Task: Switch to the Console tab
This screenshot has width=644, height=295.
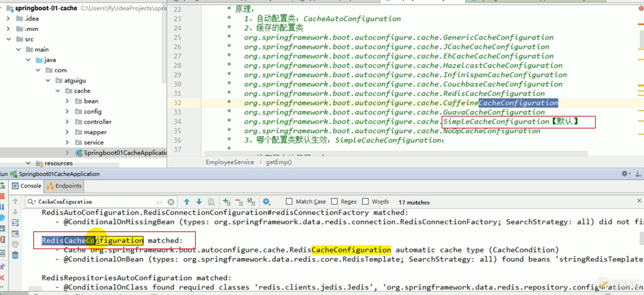Action: click(x=27, y=186)
